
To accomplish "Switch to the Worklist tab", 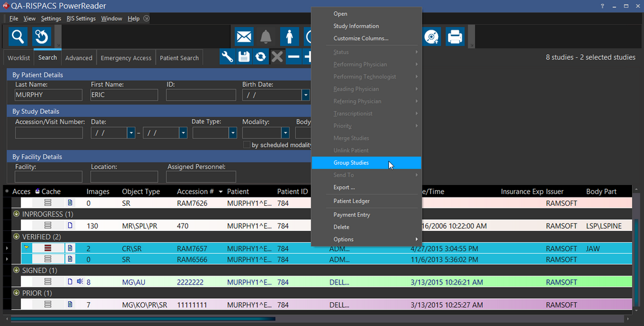I will click(x=19, y=58).
